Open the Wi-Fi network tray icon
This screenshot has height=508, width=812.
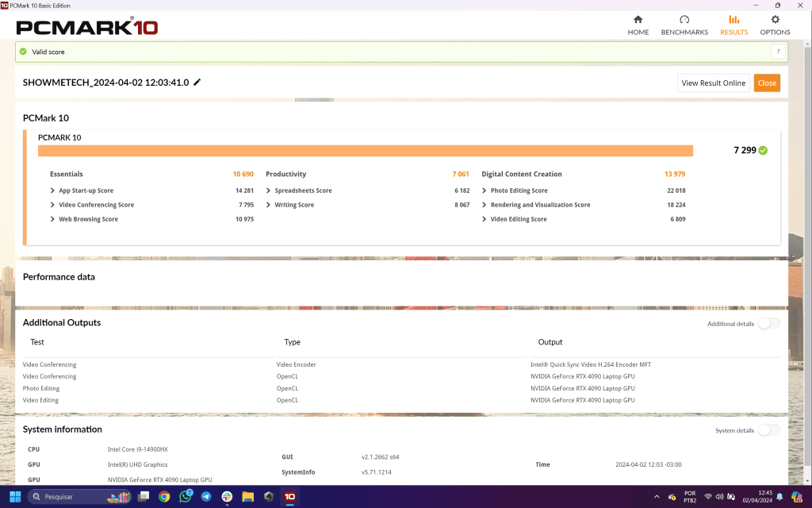pos(708,497)
